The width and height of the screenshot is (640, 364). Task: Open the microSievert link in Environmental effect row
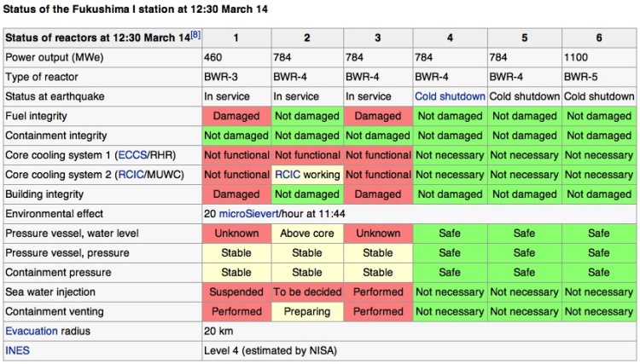[x=249, y=214]
